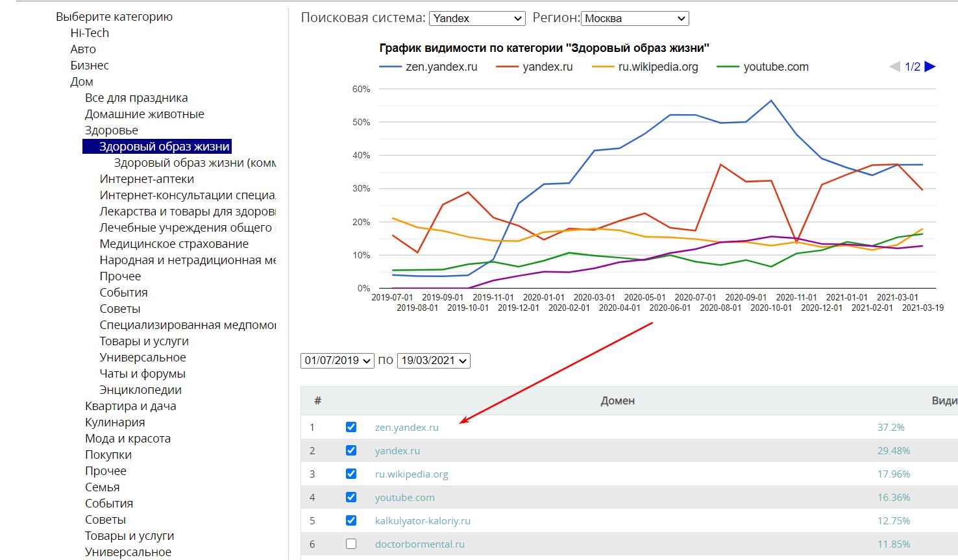Open doctorbormental.ru domain link
The width and height of the screenshot is (958, 560).
[x=420, y=544]
